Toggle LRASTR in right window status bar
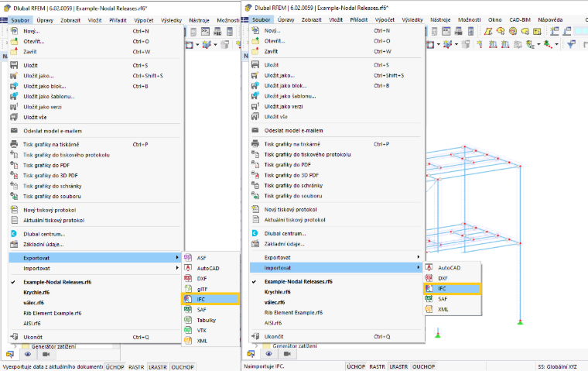 [398, 366]
